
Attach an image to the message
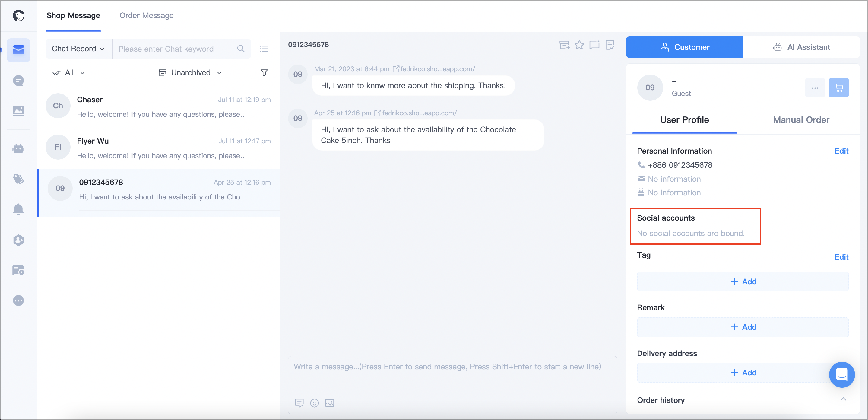330,403
